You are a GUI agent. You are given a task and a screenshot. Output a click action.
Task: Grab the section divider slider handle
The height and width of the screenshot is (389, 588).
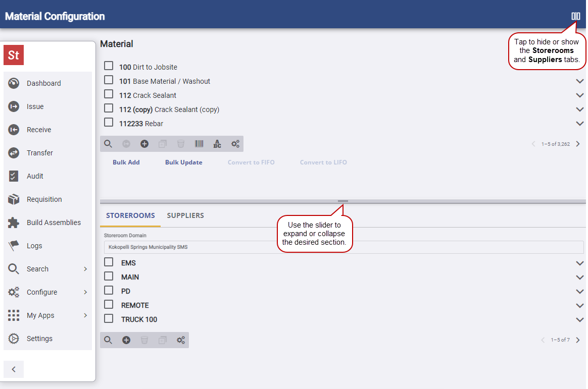tap(343, 201)
